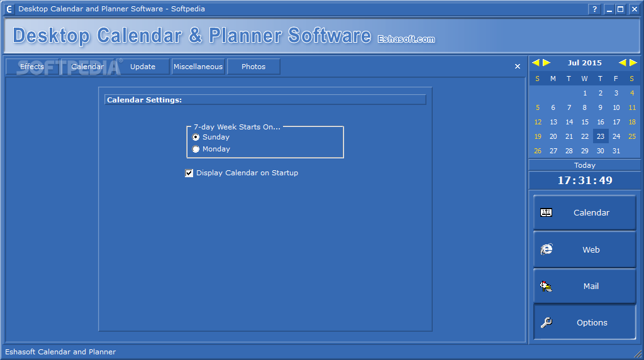The image size is (644, 360).
Task: Select Saturday July 11 in the mini calendar
Action: pyautogui.click(x=632, y=107)
